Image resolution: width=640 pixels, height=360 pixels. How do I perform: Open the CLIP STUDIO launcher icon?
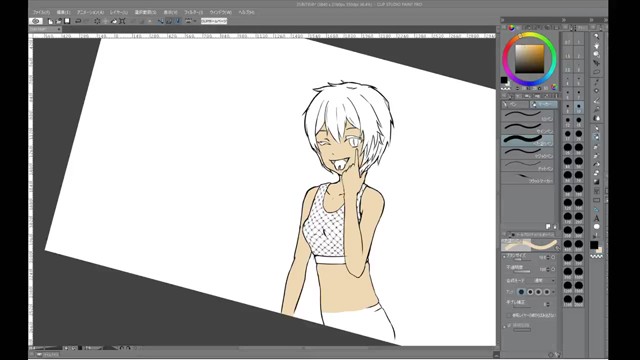coord(36,21)
